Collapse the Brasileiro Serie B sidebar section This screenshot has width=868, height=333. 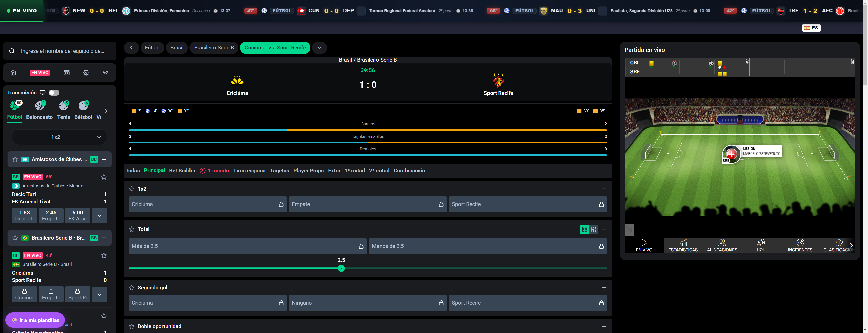click(104, 238)
